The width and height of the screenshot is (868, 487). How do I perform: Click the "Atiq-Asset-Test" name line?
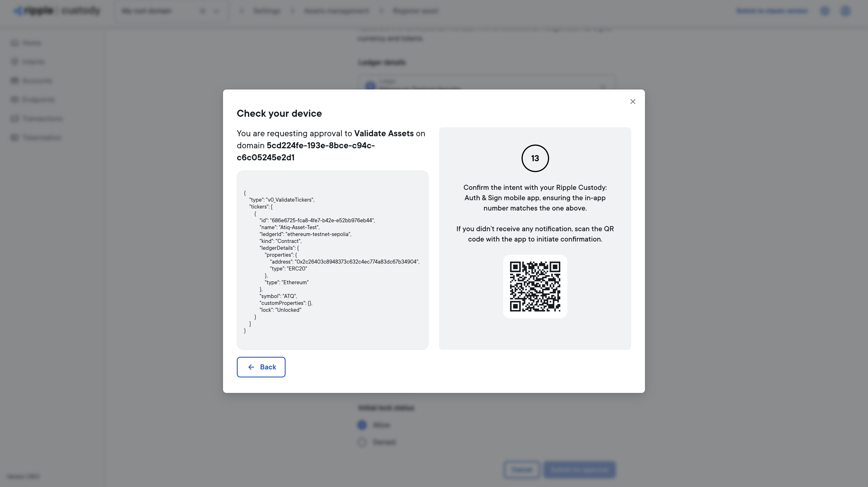click(289, 227)
